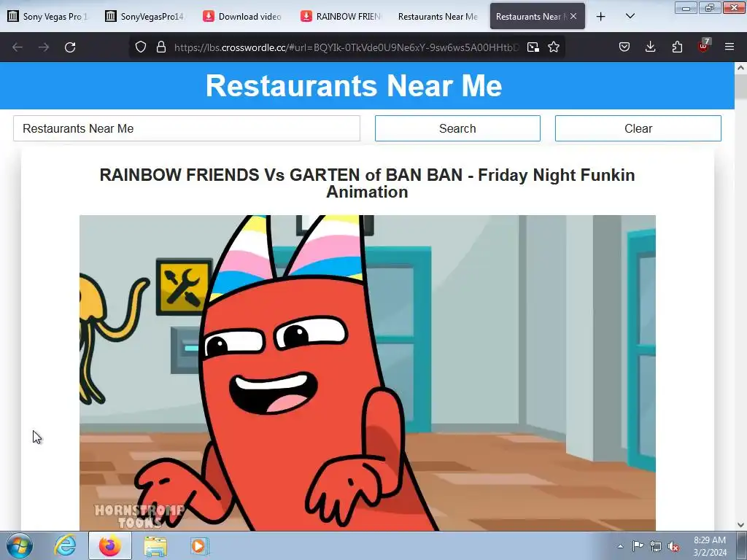The image size is (747, 560).
Task: Open Action Center flag icon
Action: (x=638, y=546)
